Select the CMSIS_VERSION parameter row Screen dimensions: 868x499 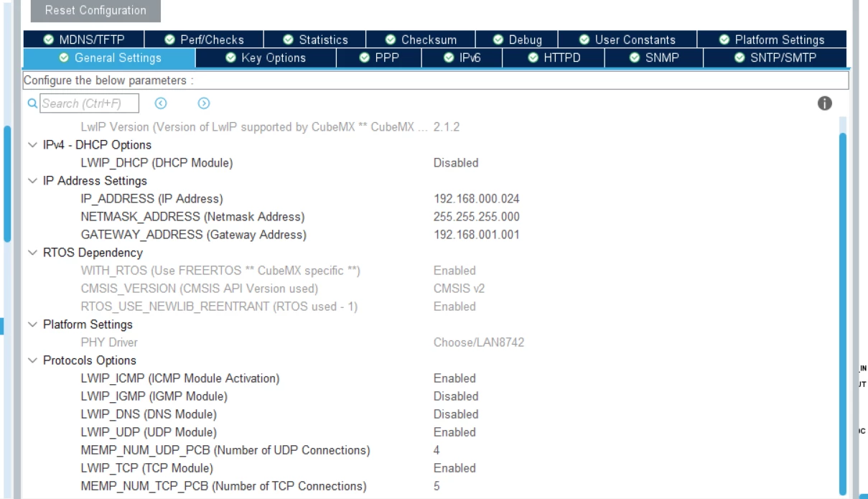tap(431, 289)
